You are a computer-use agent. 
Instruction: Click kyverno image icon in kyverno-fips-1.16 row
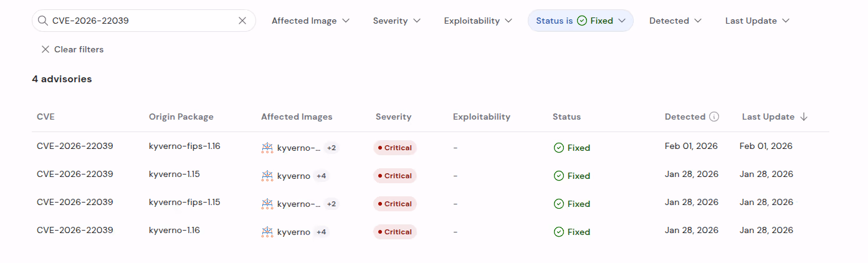[267, 148]
